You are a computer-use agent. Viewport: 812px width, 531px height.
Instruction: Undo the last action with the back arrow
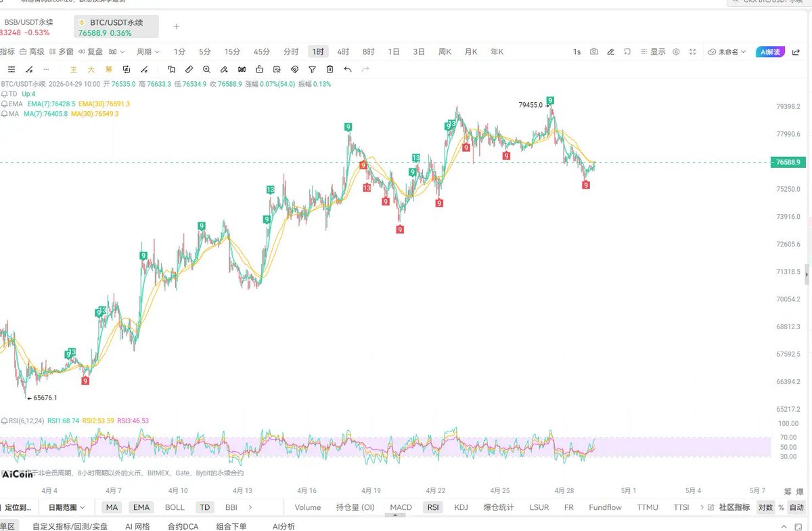tap(347, 69)
